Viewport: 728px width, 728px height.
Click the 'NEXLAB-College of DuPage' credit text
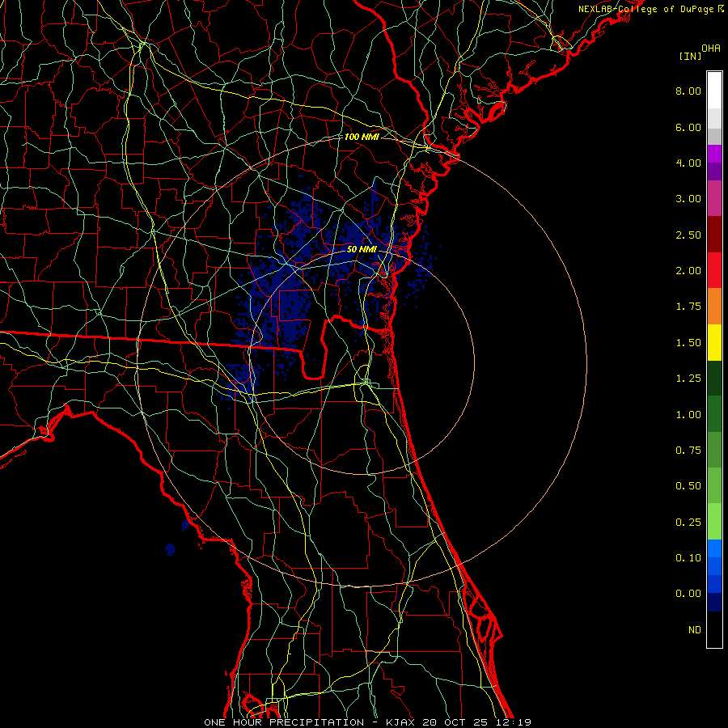pos(647,9)
